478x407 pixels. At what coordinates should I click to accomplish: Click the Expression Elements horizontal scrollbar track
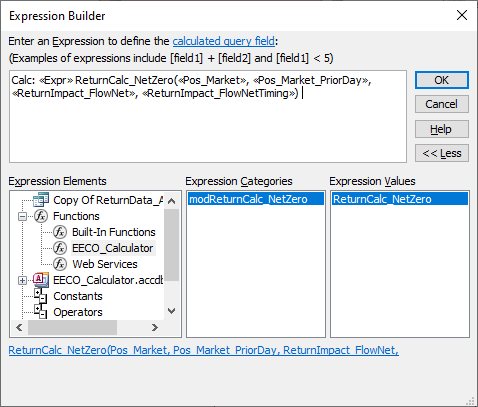(133, 327)
